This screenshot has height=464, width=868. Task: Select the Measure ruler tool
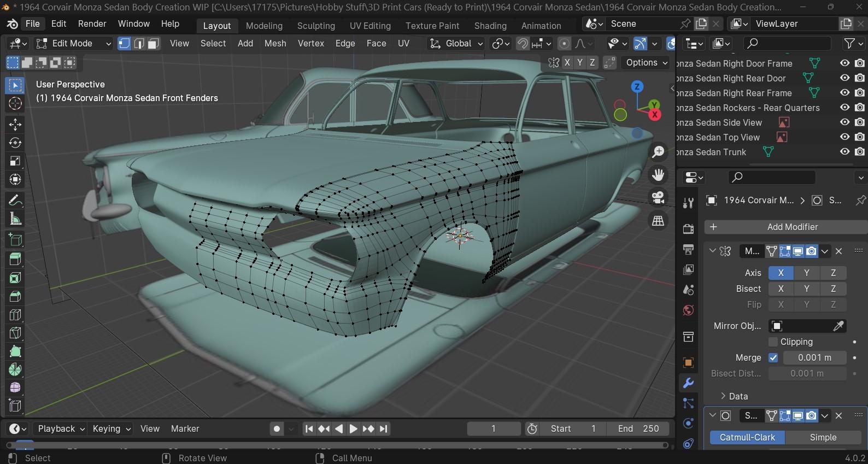pos(15,219)
